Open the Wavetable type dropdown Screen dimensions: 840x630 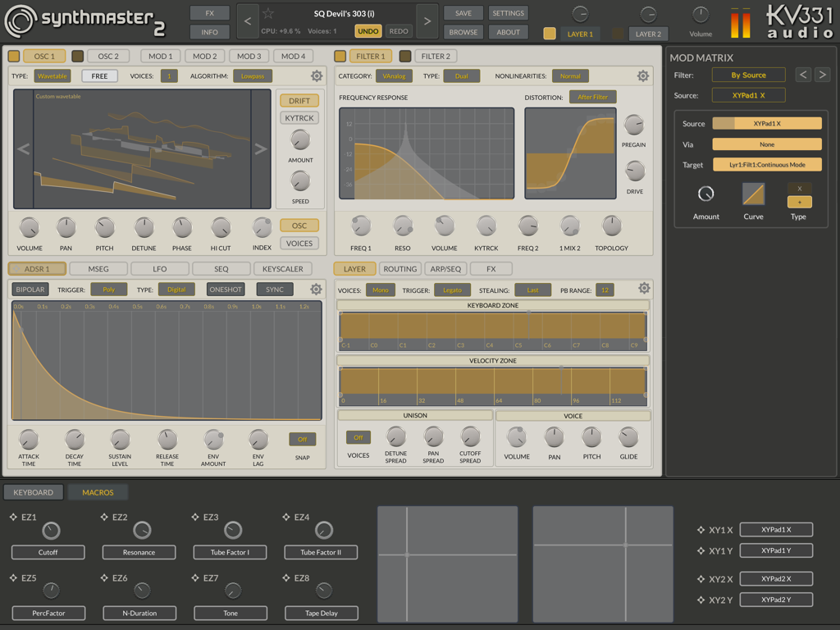(x=52, y=75)
